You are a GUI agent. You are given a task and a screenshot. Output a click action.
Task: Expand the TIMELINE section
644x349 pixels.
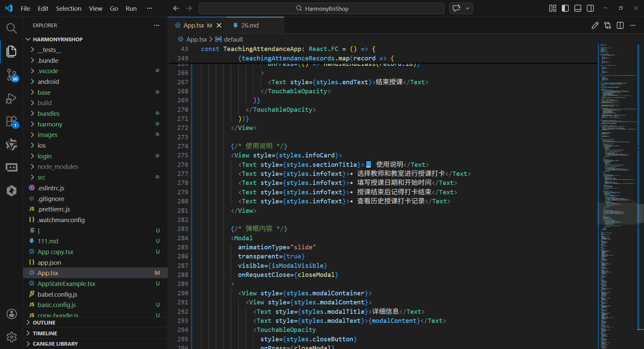pos(95,333)
